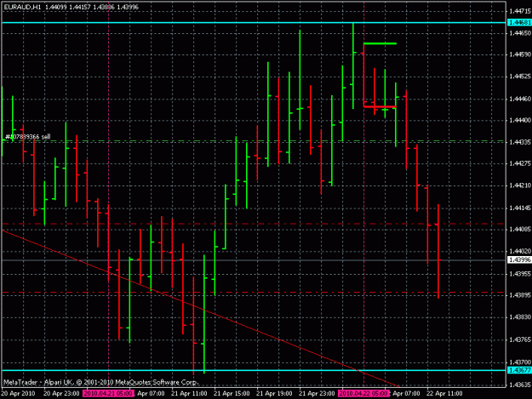Click the 1.44210 price scale value
Viewport: 532px width, 399px height.
[520, 185]
